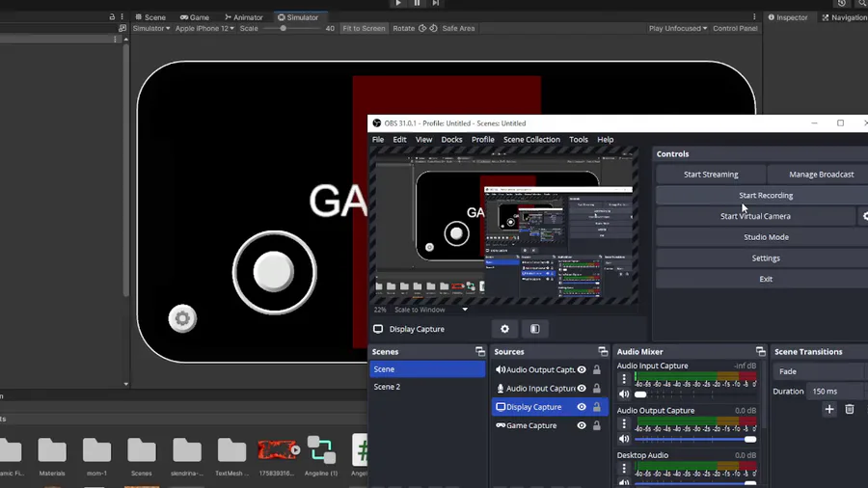
Task: Open OBS Scene Collection menu
Action: (531, 140)
